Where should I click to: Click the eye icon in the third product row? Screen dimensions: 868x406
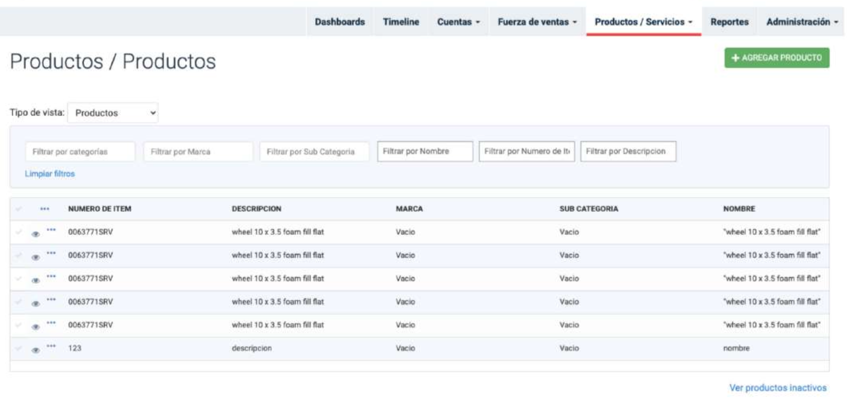click(36, 281)
